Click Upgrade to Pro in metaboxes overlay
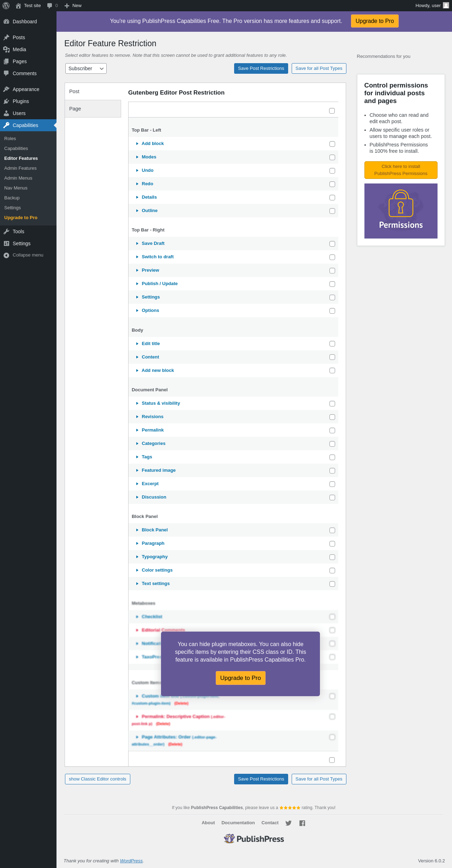 tap(240, 678)
